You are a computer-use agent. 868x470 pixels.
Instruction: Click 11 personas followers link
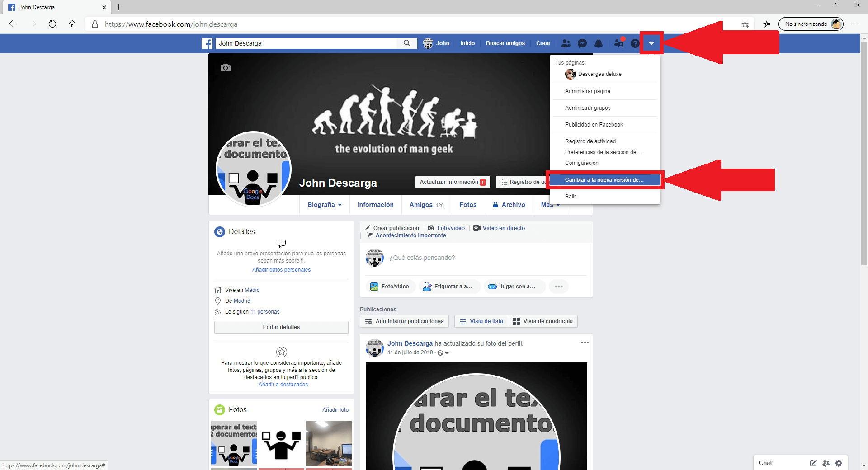pos(265,312)
